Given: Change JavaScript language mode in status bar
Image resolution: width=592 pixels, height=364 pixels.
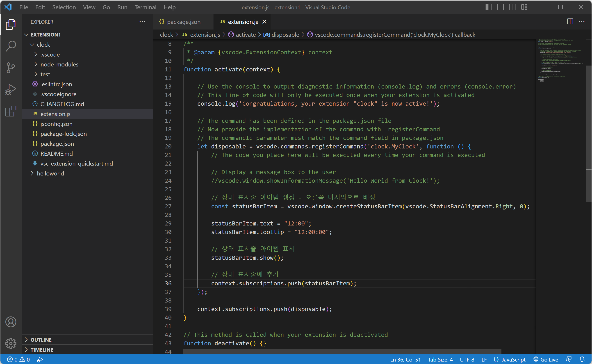Looking at the screenshot, I should point(513,359).
